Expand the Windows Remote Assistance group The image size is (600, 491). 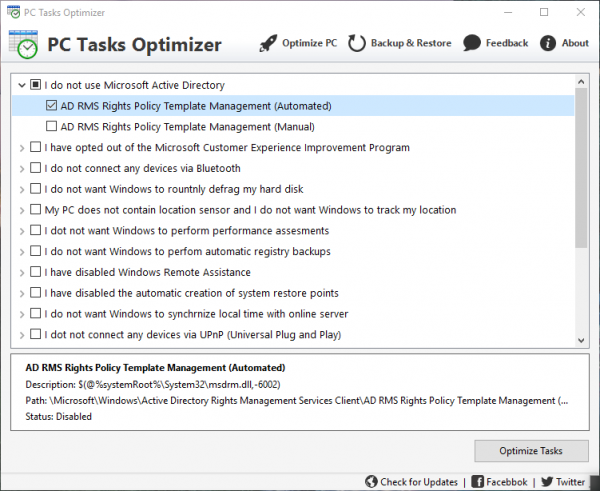point(21,272)
